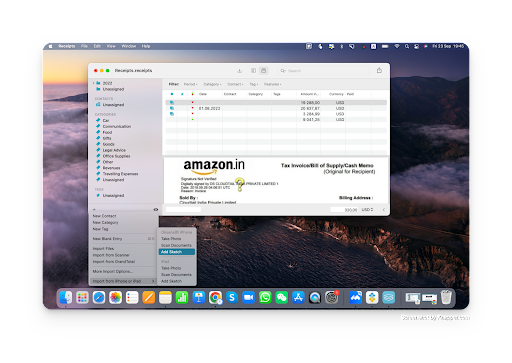Open the Window menu in menu bar
512x363 pixels.
(128, 46)
